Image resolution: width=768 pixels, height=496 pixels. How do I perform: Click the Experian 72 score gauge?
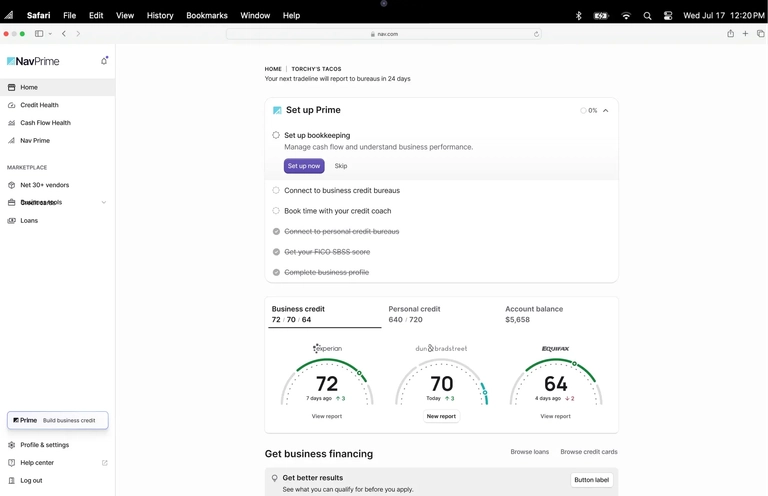tap(327, 382)
